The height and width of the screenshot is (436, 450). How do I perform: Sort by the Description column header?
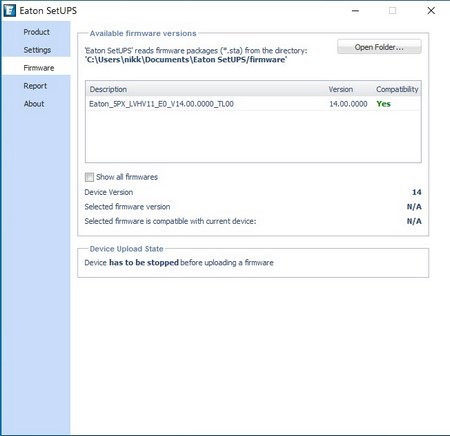[x=108, y=89]
